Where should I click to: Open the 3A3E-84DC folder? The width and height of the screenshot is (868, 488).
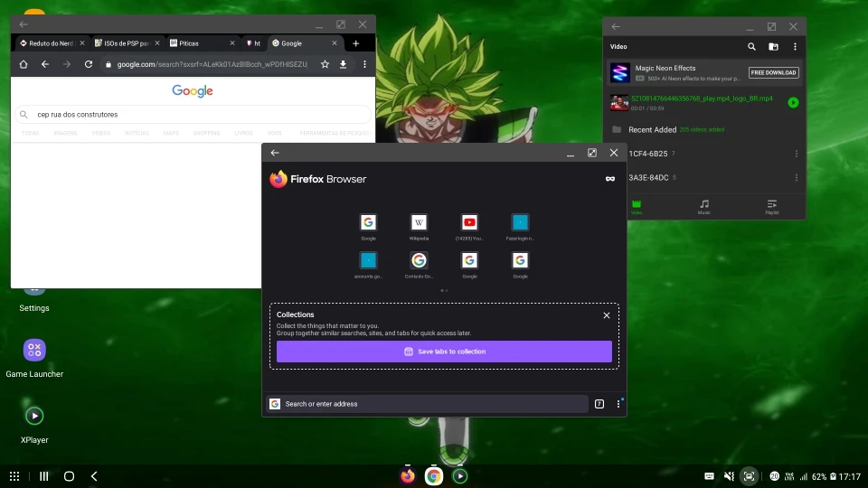[x=648, y=178]
